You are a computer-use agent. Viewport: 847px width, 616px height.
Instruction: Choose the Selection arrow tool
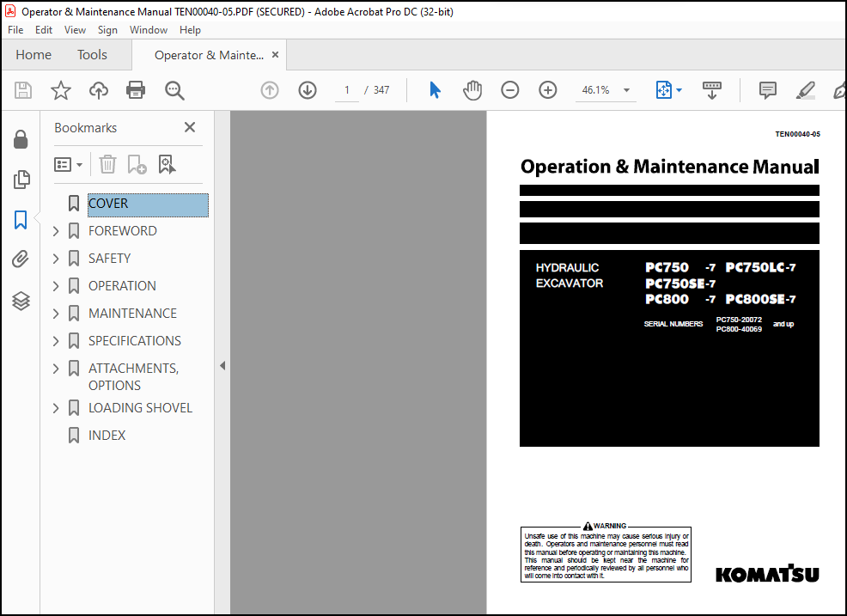tap(435, 90)
